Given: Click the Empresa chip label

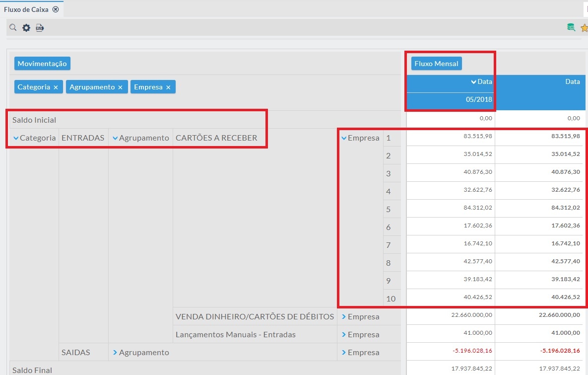Looking at the screenshot, I should coord(148,87).
